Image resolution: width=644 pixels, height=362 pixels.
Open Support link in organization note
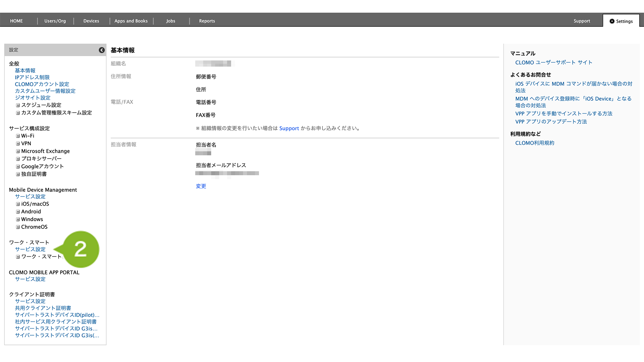289,129
